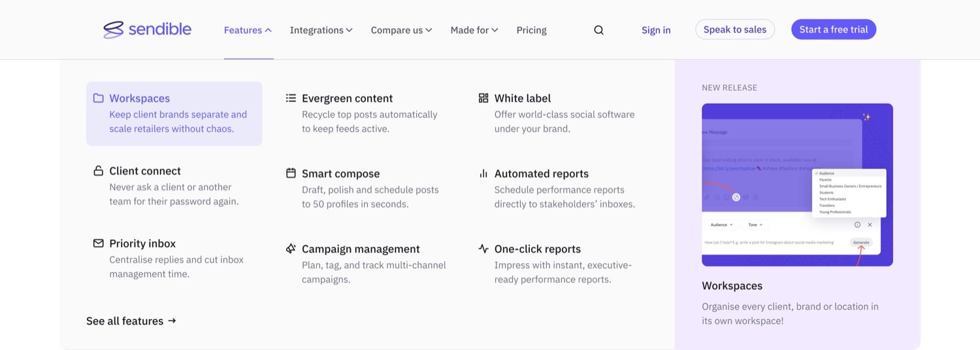The image size is (980, 350).
Task: Click the arrow beside See all features
Action: point(172,321)
